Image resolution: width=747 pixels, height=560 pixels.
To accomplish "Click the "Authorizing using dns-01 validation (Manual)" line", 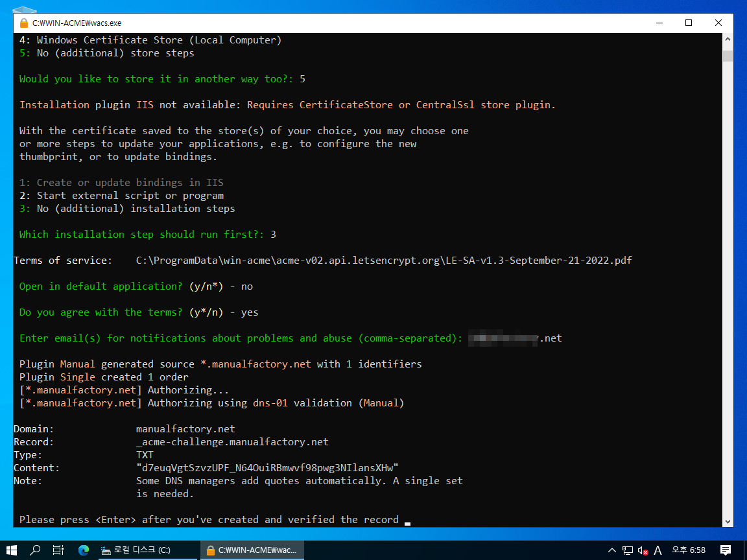I will pos(211,403).
